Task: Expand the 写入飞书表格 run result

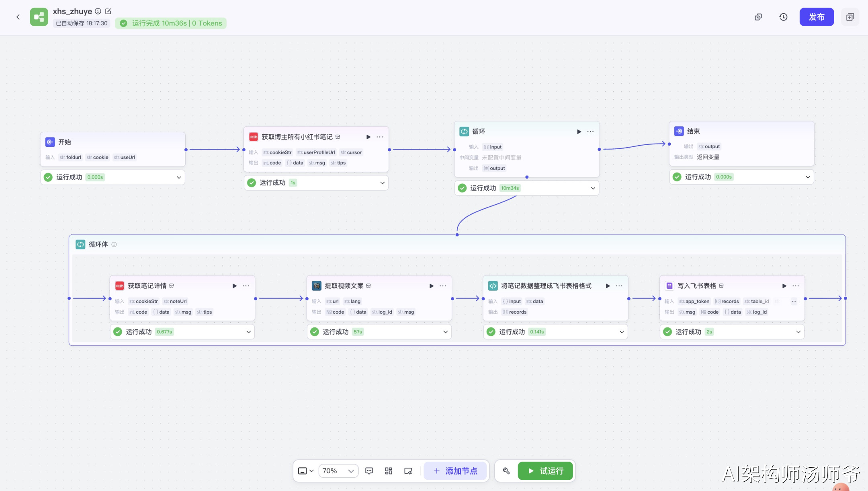Action: 798,332
